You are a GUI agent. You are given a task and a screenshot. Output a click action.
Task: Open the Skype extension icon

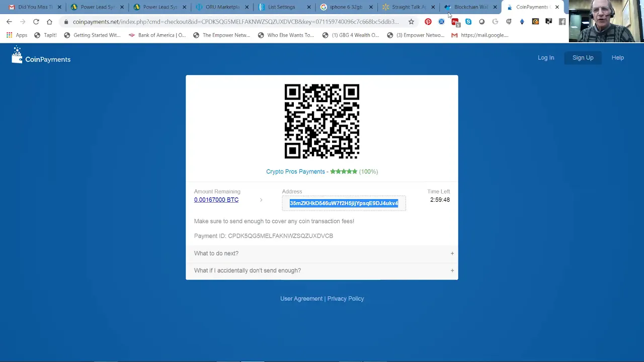(468, 22)
